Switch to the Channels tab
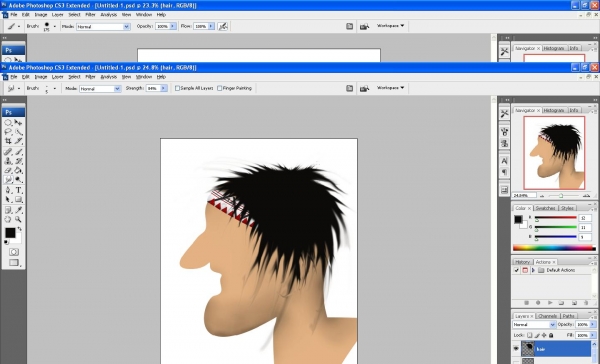 [547, 316]
